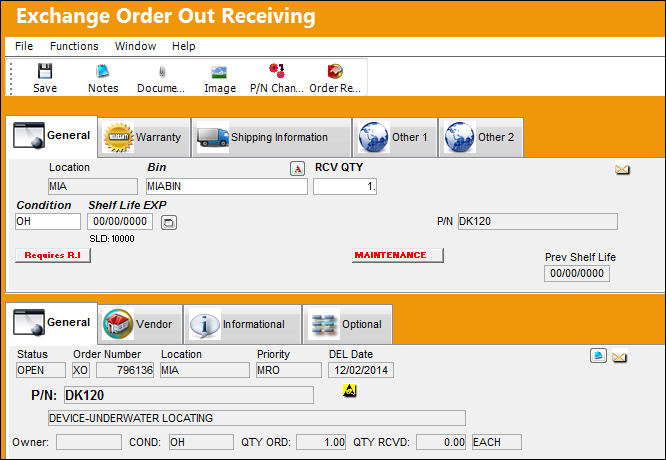Open the Other 2 tab
This screenshot has height=460, width=666.
click(x=481, y=137)
